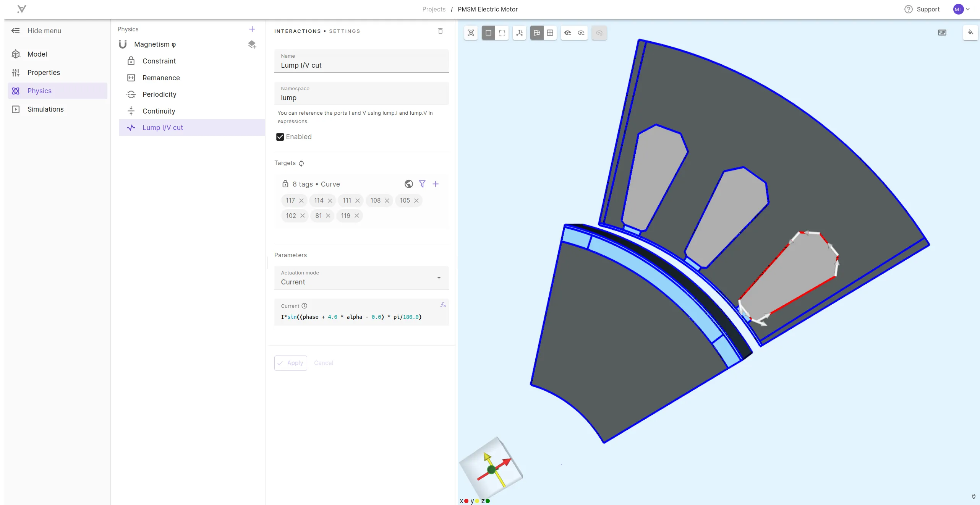Click the Targets refresh icon

[x=301, y=163]
